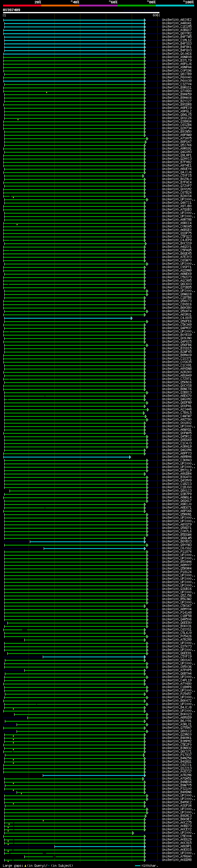Select the UniRef100_Q2H734 label
This screenshot has width=197, height=868.
176,128
